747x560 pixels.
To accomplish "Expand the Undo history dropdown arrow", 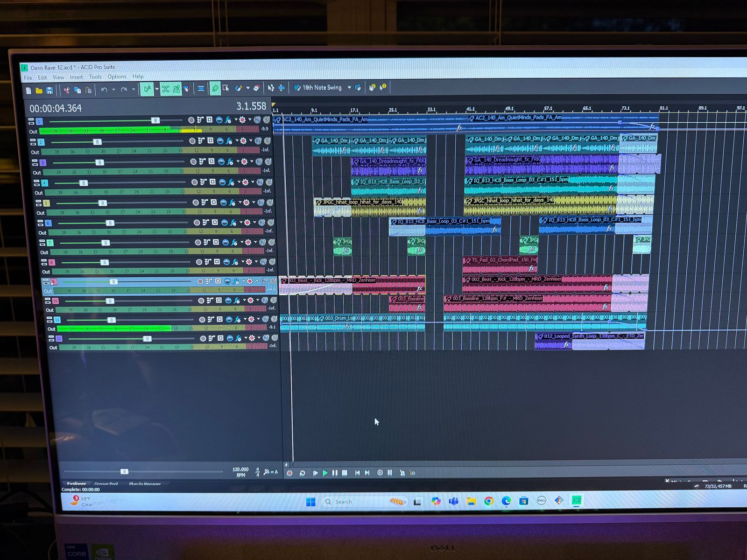I will (113, 90).
